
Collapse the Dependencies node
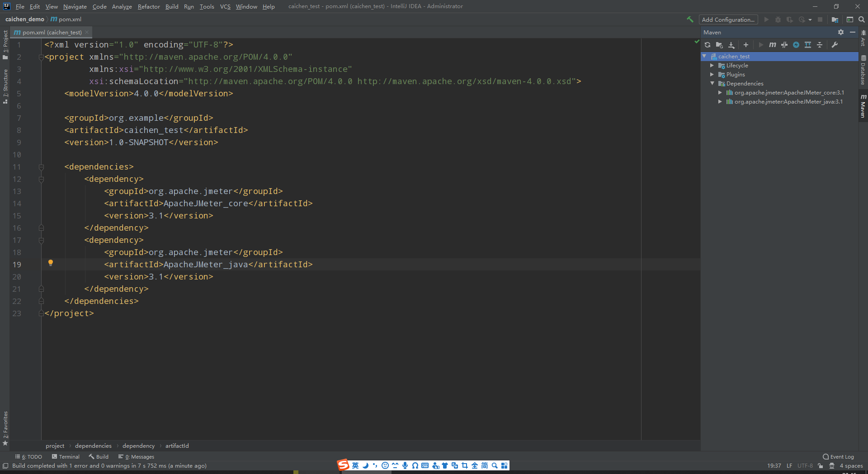click(712, 83)
